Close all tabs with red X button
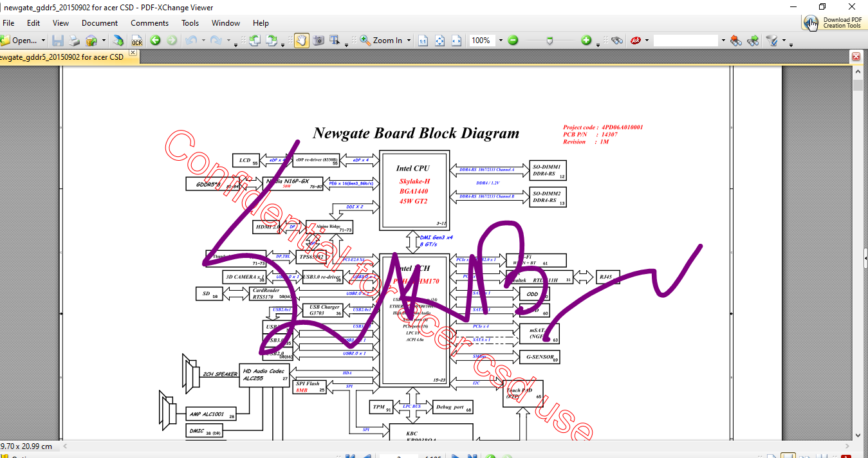The height and width of the screenshot is (458, 868). point(856,57)
